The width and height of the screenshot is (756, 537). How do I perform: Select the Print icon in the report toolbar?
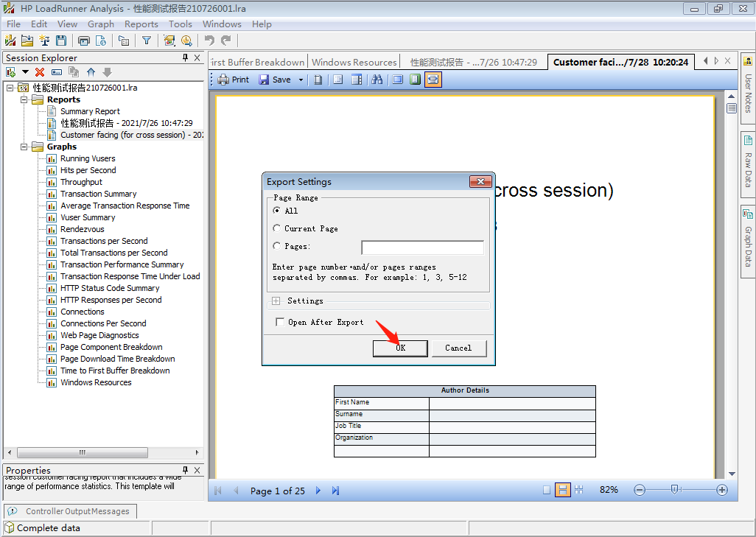click(223, 79)
